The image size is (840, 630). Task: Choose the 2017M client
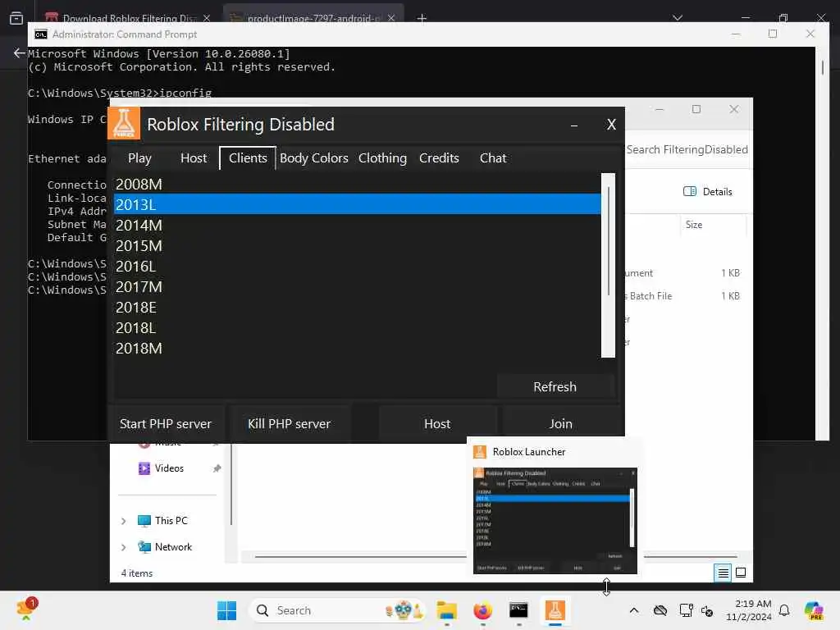tap(358, 286)
